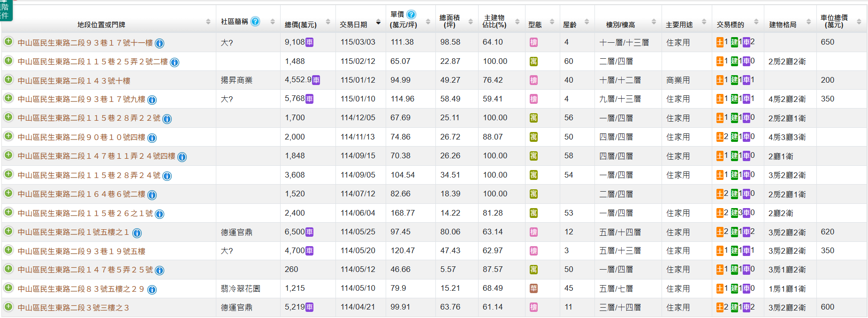Sort by 交易標的 column
The width and height of the screenshot is (868, 318).
(756, 22)
